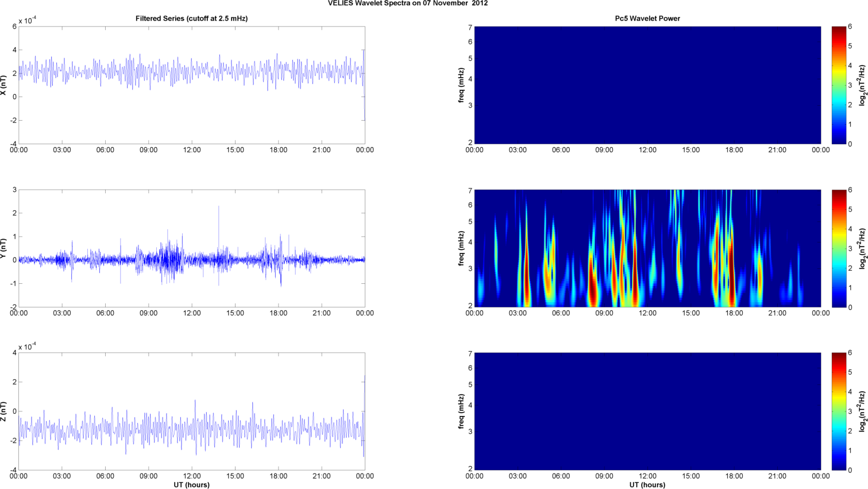Select the Pc5 Wavelet Power title
Screen dimensions: 868x489
point(647,18)
